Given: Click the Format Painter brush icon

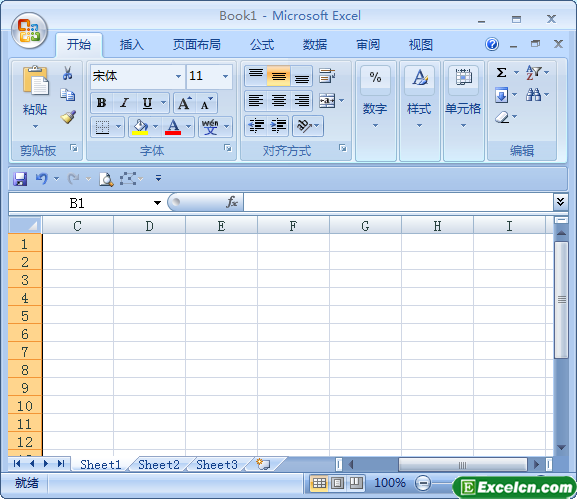Looking at the screenshot, I should (68, 117).
